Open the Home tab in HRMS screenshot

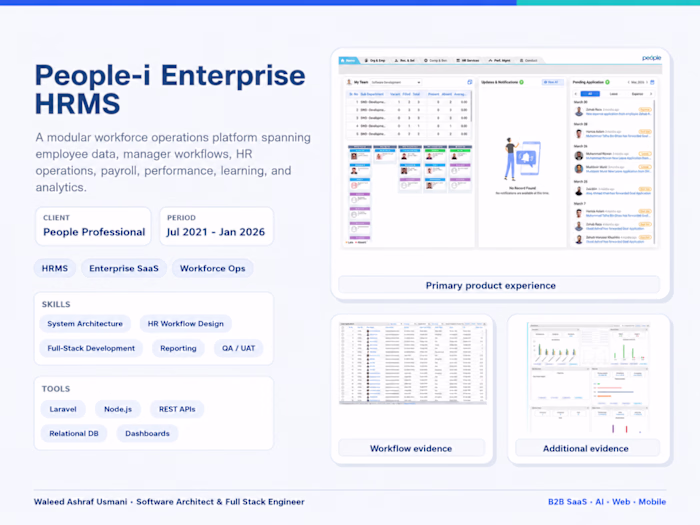tap(349, 60)
